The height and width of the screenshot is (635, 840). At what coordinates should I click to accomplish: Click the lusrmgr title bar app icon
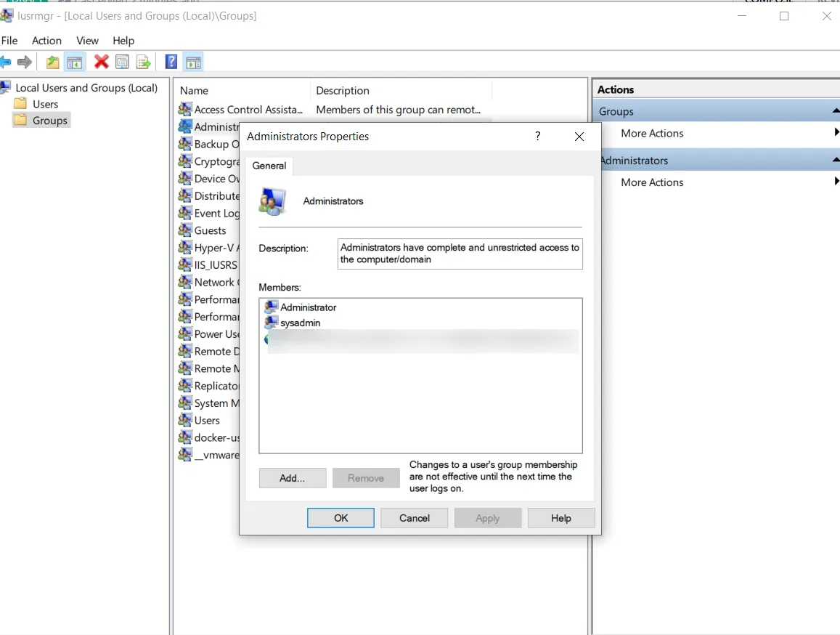pyautogui.click(x=7, y=15)
